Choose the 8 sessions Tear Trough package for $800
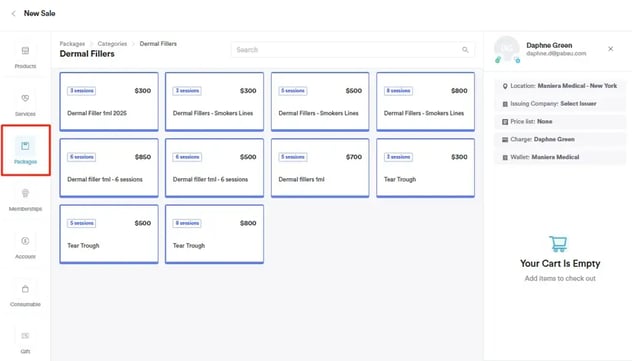Screen dimensions: 632x361 (x=214, y=234)
